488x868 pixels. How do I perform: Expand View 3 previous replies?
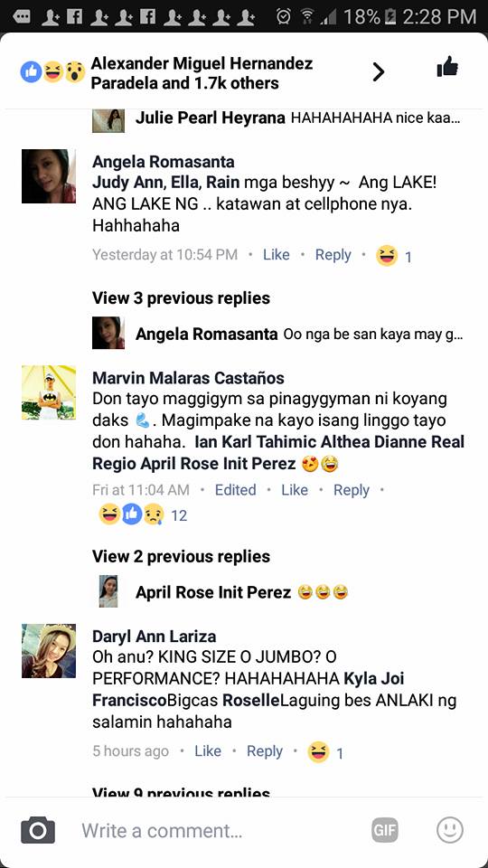coord(181,297)
